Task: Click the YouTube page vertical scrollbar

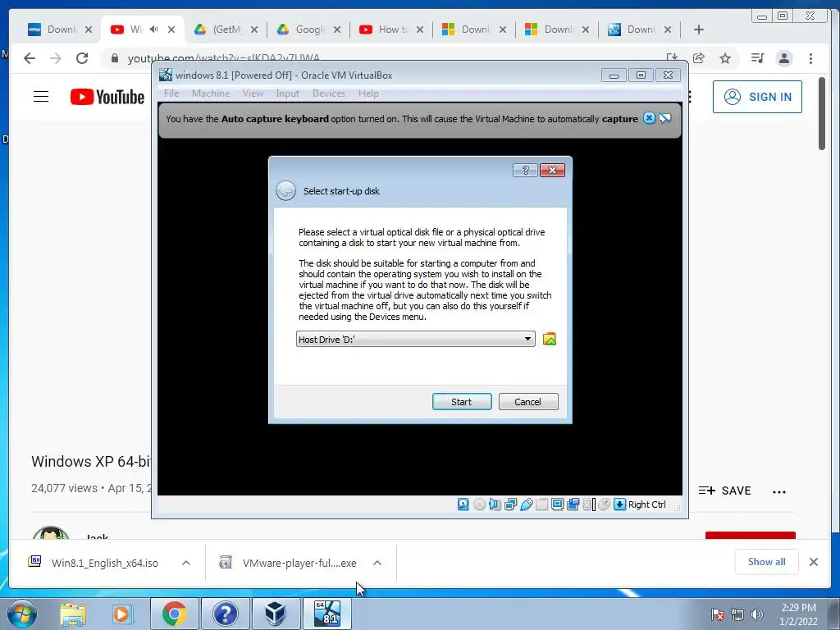Action: point(822,113)
